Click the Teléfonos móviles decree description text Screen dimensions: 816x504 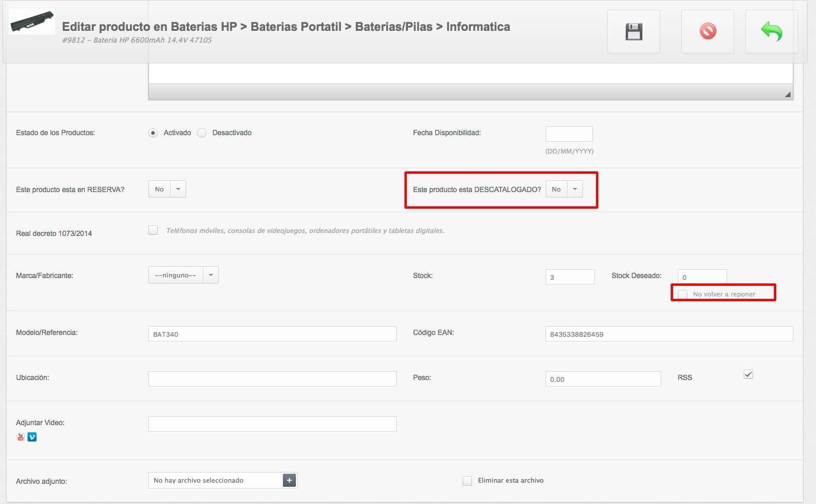305,231
